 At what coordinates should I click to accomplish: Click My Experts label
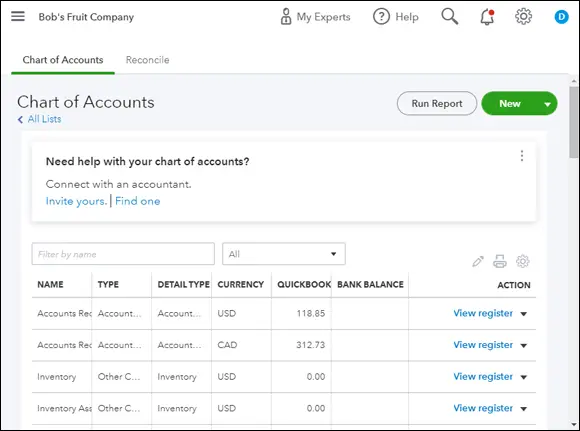click(323, 17)
